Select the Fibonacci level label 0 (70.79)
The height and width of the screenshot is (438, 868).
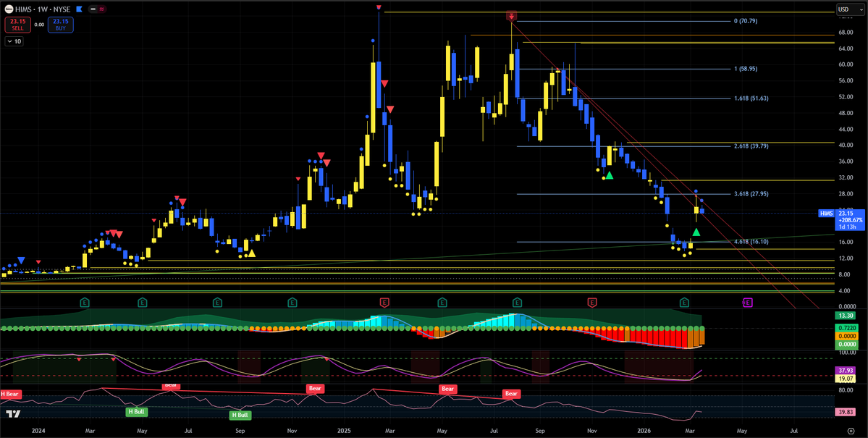tap(745, 21)
